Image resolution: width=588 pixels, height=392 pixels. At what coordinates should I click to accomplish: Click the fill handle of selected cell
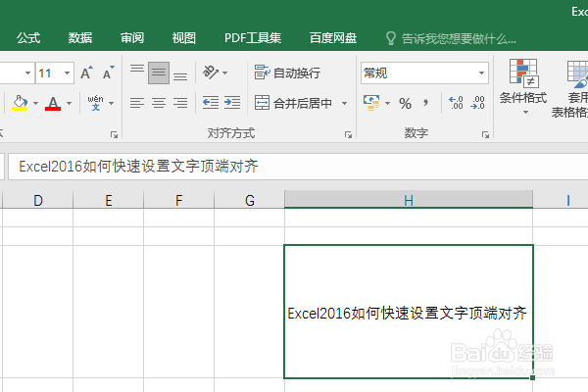[x=532, y=377]
